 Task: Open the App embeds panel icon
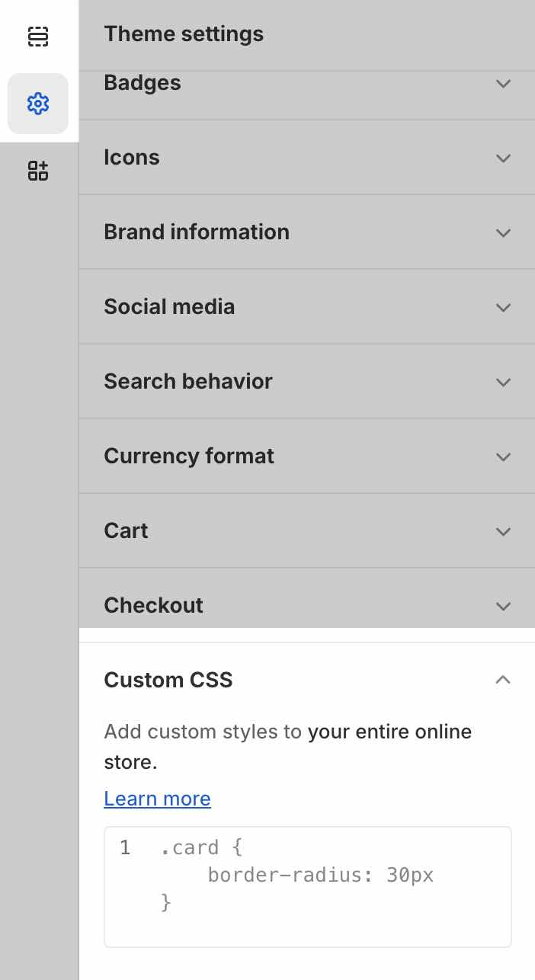tap(38, 171)
